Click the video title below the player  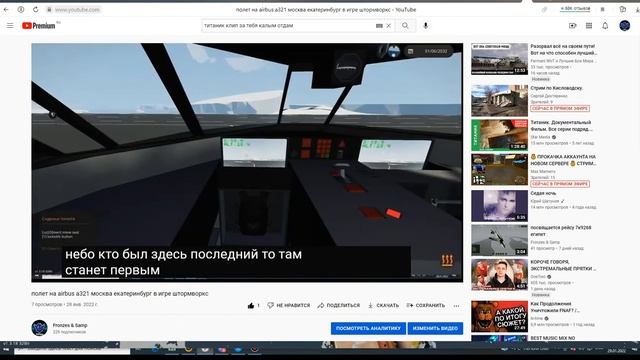click(x=120, y=293)
